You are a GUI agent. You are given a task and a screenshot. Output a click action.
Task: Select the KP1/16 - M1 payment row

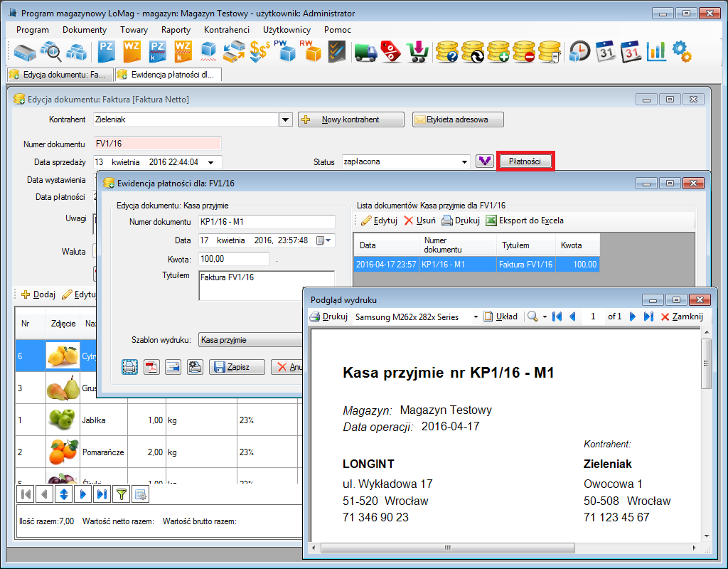476,265
